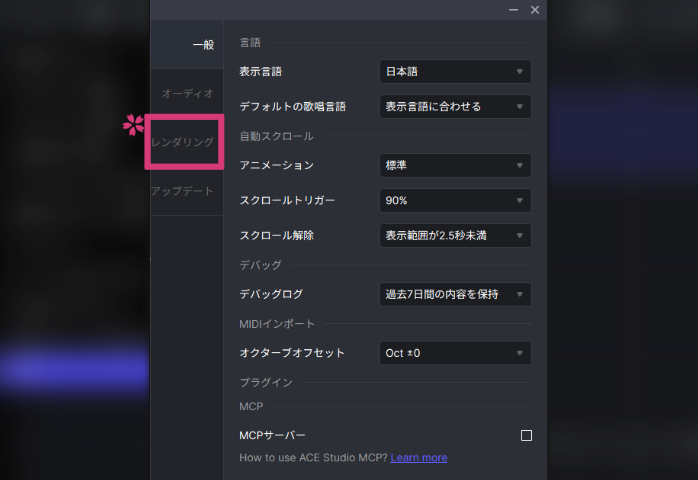Image resolution: width=698 pixels, height=480 pixels.
Task: Expand the デフォルトの歌唱言語 dropdown
Action: [455, 106]
